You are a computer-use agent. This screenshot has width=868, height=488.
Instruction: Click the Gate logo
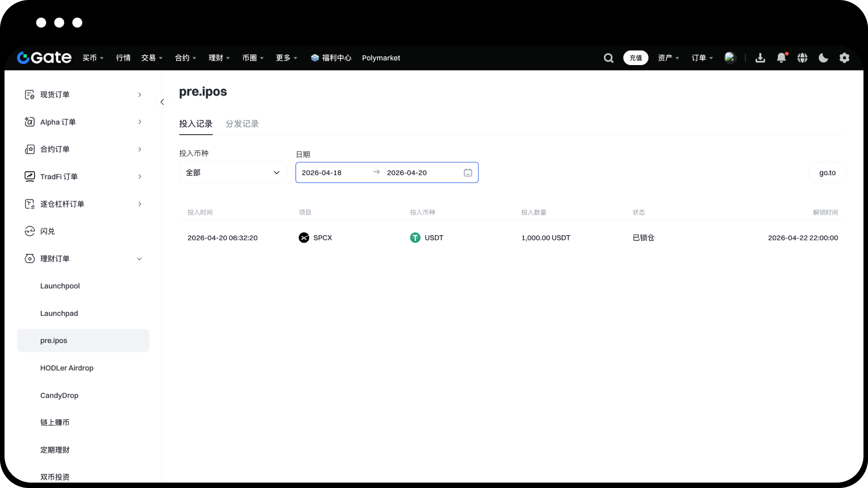point(44,58)
